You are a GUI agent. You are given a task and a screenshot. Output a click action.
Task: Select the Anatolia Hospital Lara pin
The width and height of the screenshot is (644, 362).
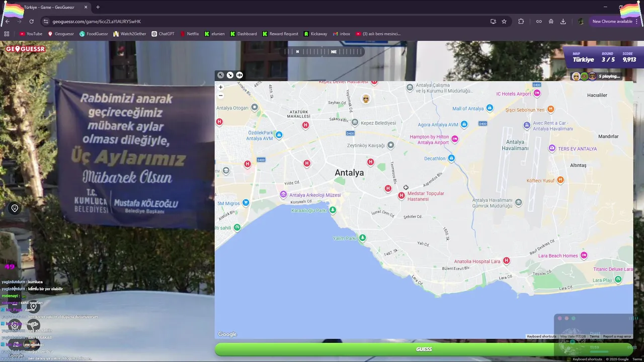506,260
